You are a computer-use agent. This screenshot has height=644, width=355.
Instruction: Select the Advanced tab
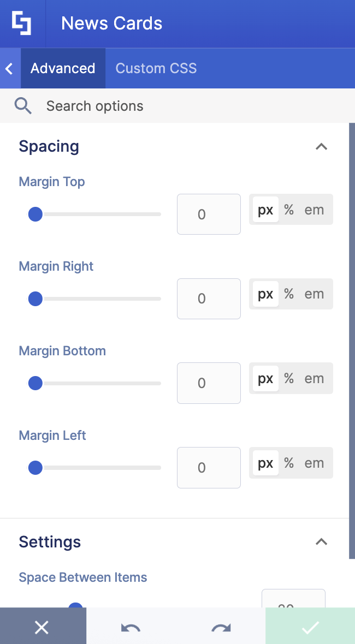[x=63, y=68]
